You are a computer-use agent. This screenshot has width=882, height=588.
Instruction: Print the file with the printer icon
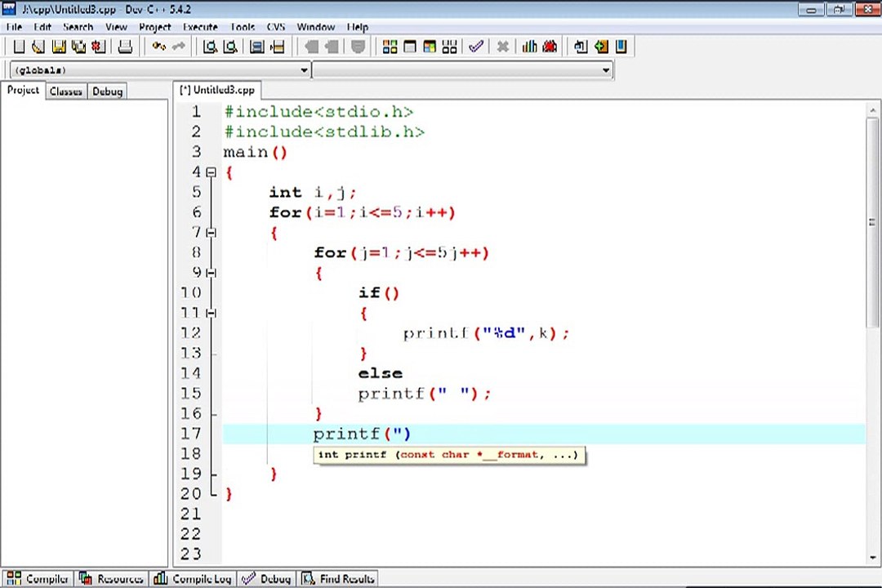point(125,47)
